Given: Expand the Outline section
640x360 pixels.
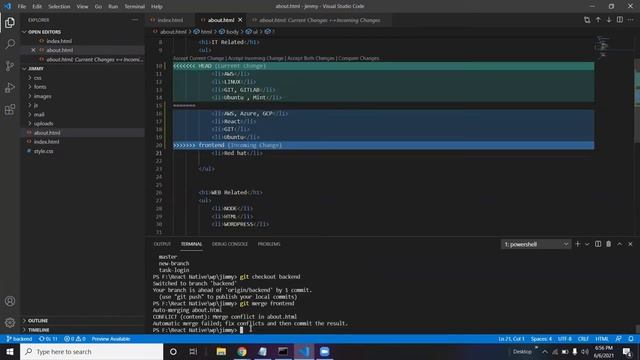Looking at the screenshot, I should click(x=38, y=320).
